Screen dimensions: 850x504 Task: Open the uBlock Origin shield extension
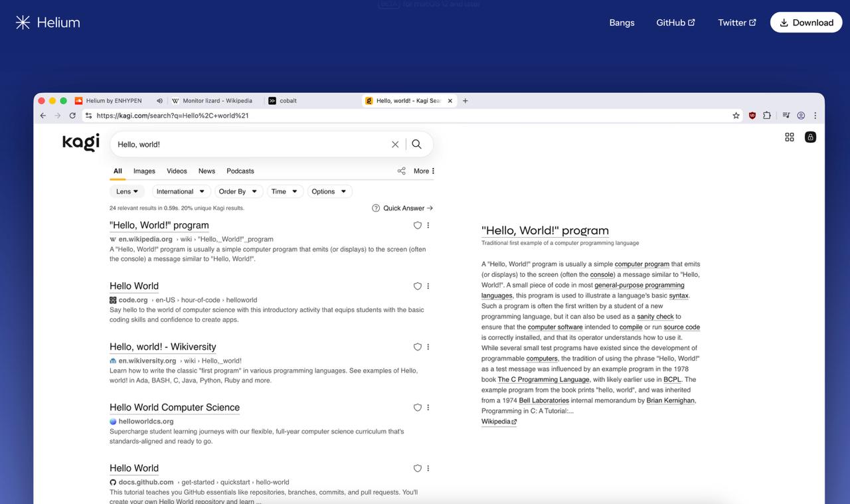pos(752,116)
